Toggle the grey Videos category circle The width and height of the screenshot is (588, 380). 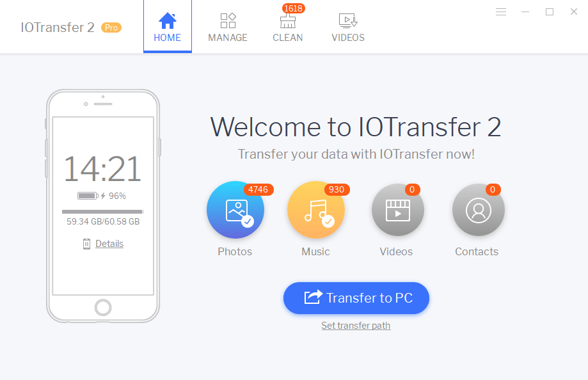click(x=397, y=210)
